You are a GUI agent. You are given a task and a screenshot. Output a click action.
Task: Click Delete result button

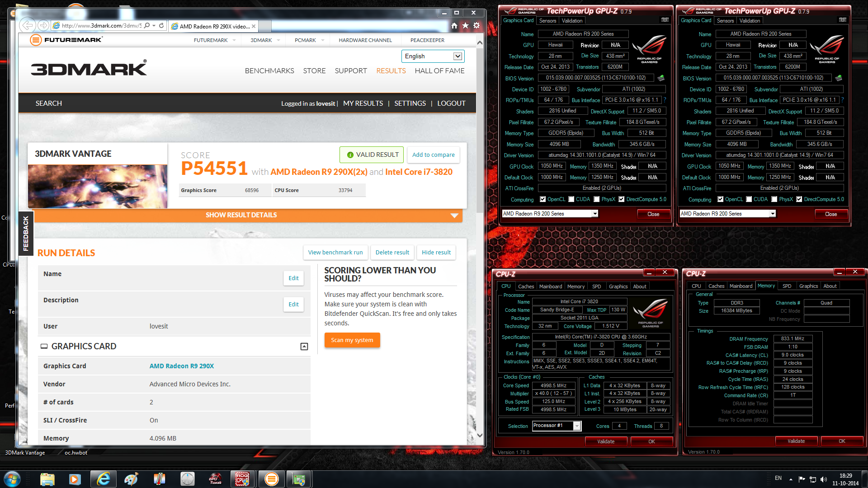[392, 253]
